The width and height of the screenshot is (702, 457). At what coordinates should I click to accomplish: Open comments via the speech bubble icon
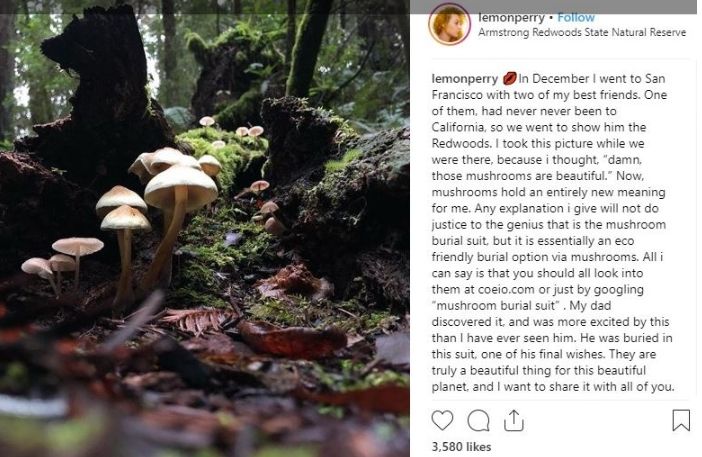click(478, 420)
